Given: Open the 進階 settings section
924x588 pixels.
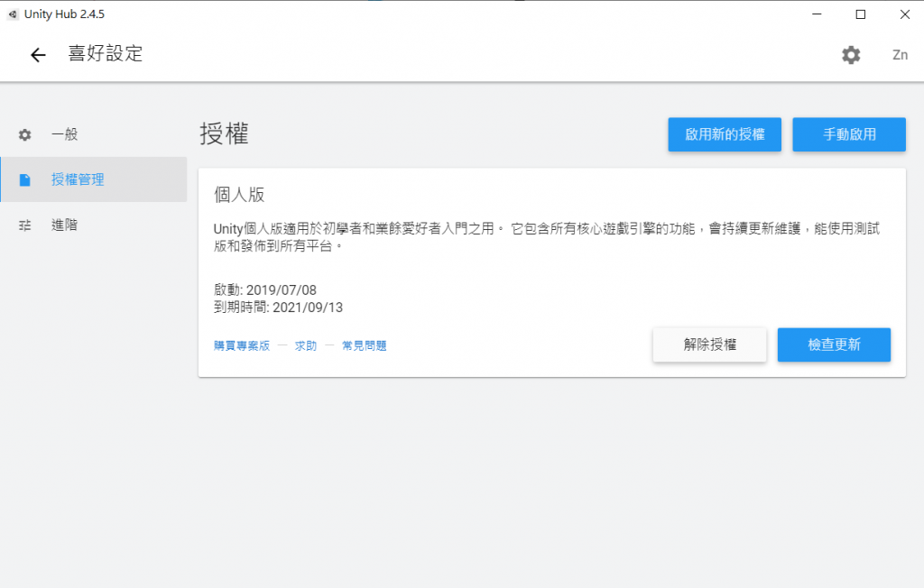Looking at the screenshot, I should tap(94, 225).
